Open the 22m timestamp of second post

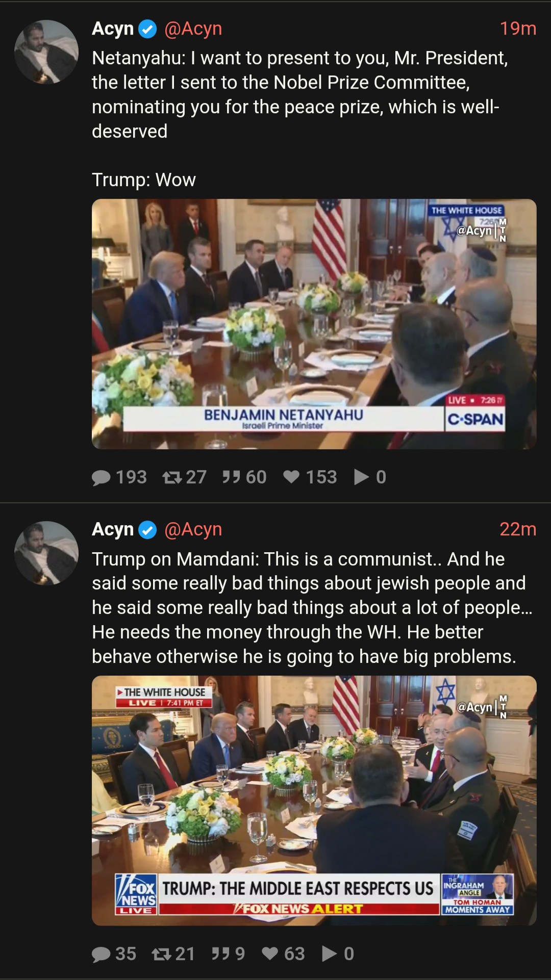(x=518, y=529)
